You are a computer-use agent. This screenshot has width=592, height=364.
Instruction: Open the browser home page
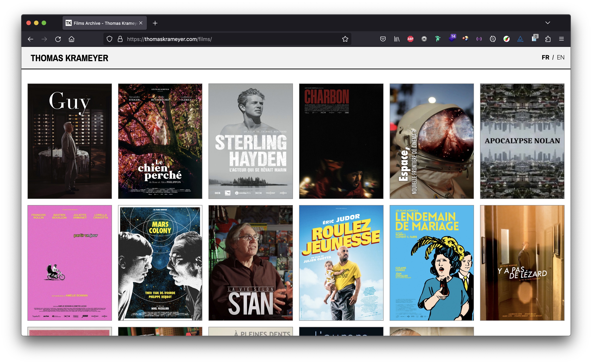coord(72,39)
